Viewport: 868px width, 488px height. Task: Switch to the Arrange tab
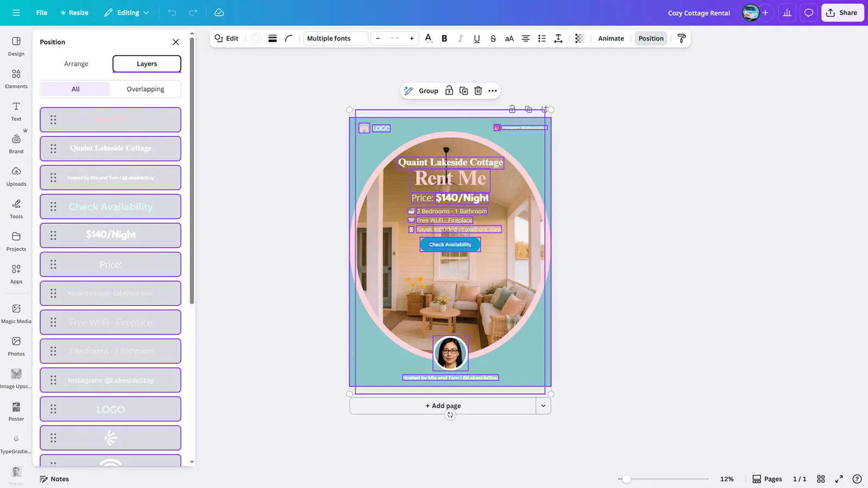[x=76, y=64]
